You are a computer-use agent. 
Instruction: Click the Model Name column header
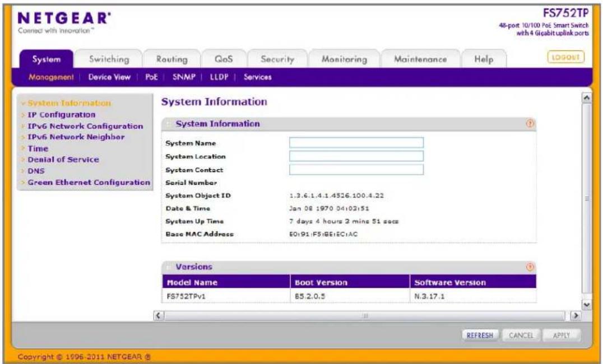[226, 282]
